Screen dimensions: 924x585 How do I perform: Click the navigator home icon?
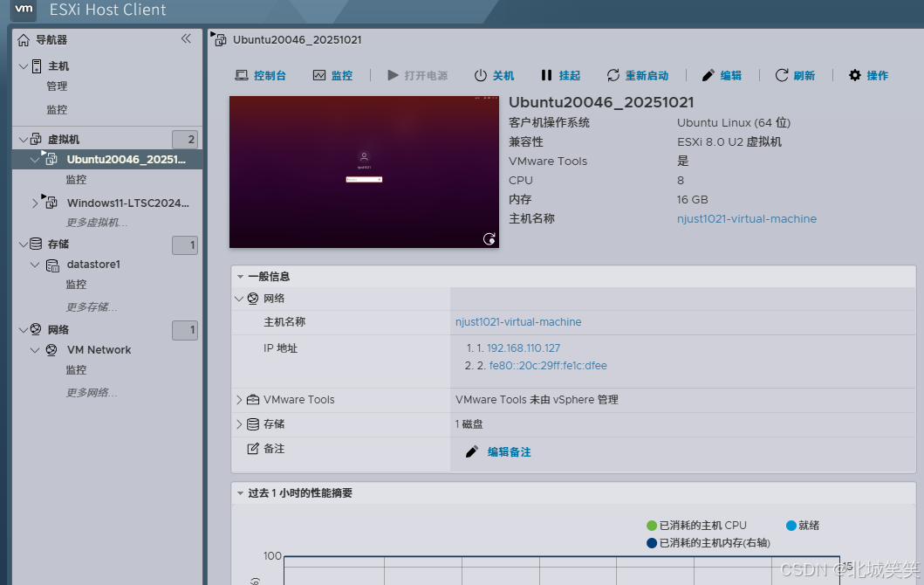coord(24,40)
